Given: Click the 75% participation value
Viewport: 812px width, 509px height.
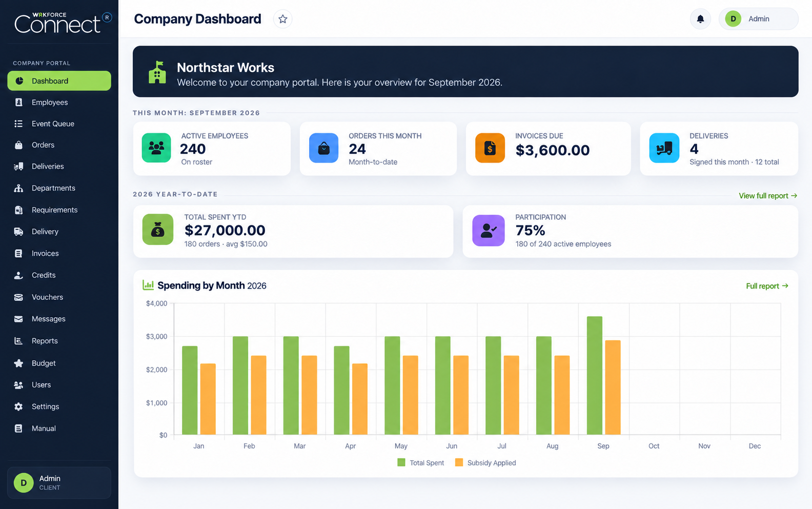Looking at the screenshot, I should coord(530,231).
